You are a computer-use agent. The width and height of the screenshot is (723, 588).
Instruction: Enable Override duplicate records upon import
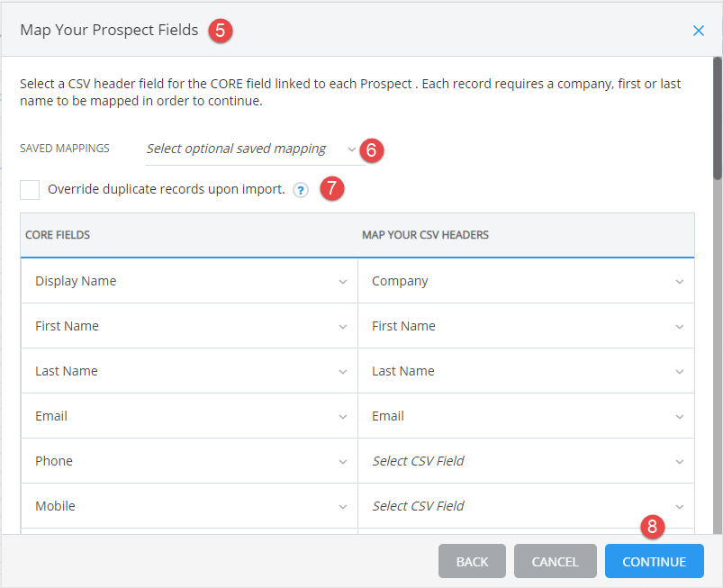click(x=30, y=190)
